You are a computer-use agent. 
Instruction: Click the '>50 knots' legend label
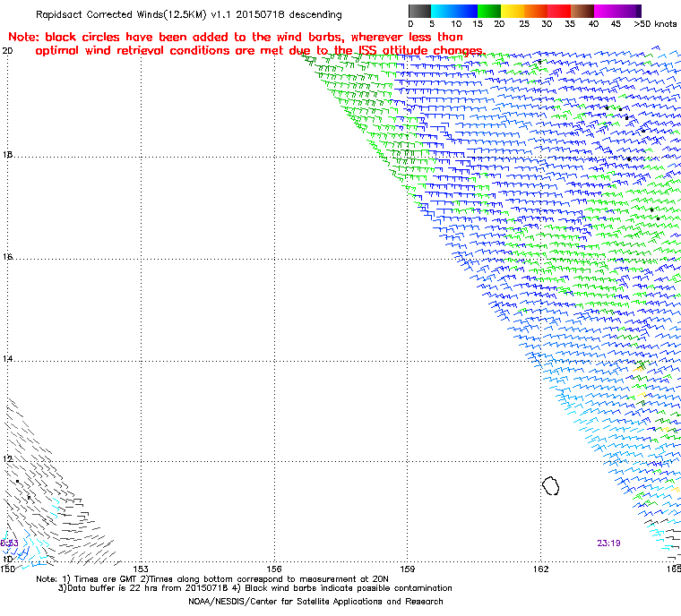[x=655, y=24]
